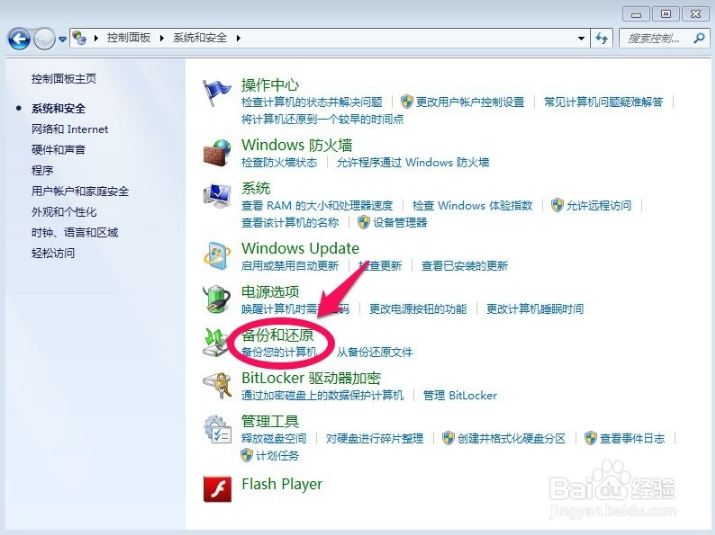Select 硬件和声音 in the left sidebar
This screenshot has width=715, height=535.
(58, 150)
